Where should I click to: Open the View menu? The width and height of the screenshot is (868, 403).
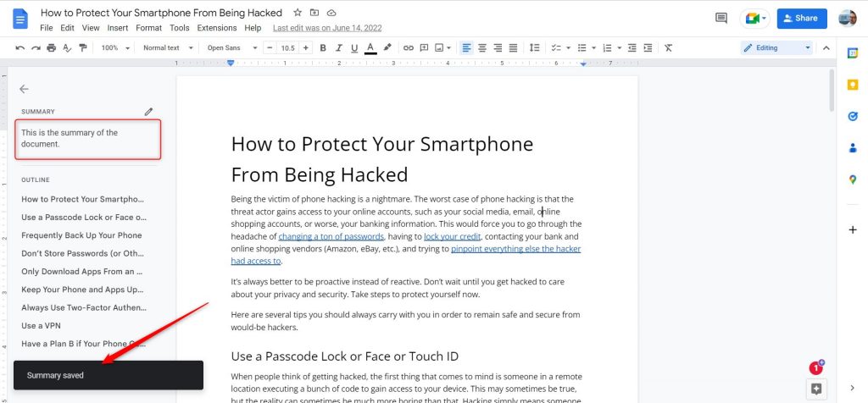click(x=91, y=28)
